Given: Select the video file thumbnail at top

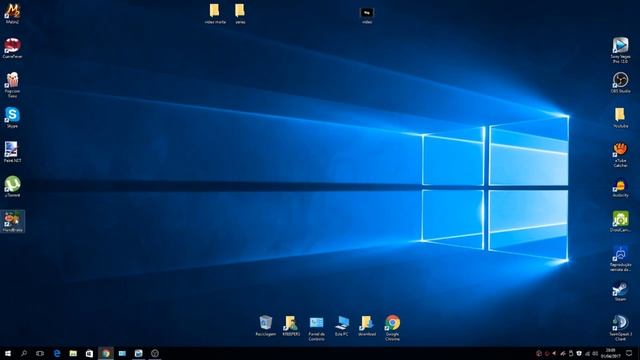Looking at the screenshot, I should coord(367,16).
